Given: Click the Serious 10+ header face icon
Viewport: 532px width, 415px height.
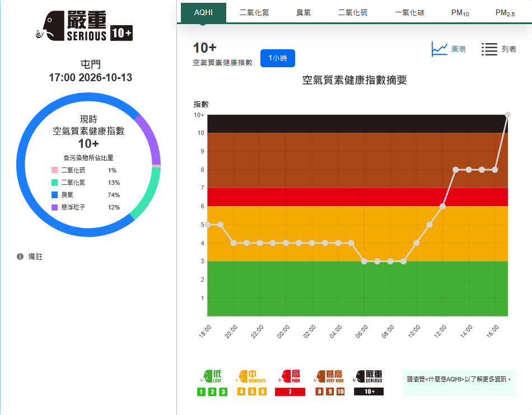Looking at the screenshot, I should click(x=50, y=26).
